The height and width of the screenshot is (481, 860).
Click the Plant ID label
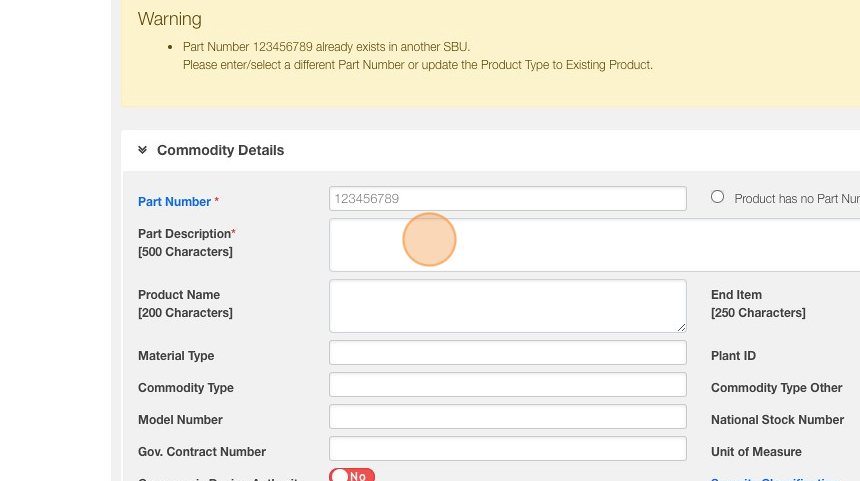tap(733, 356)
